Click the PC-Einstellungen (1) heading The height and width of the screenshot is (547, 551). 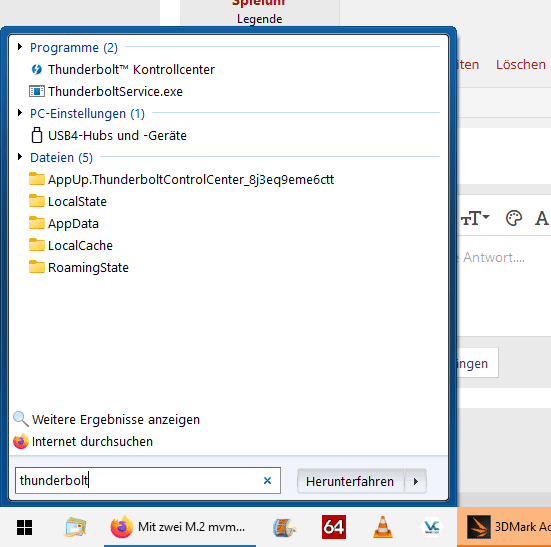click(x=87, y=113)
